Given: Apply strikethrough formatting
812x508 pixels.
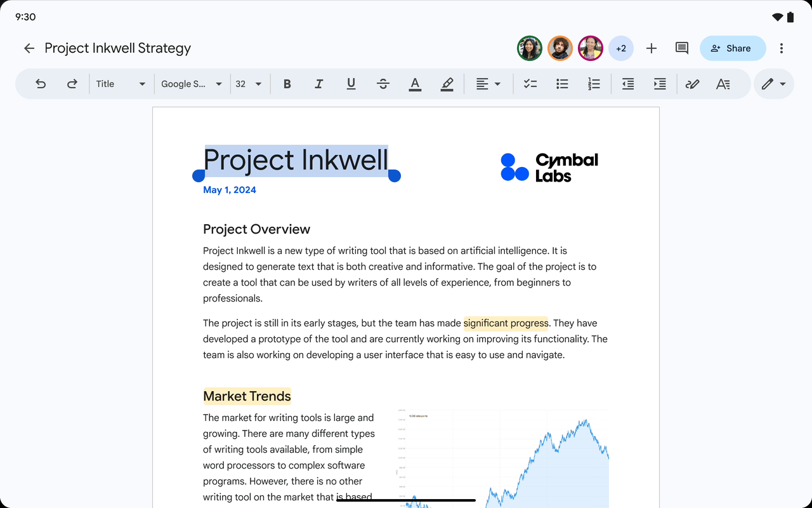Looking at the screenshot, I should pyautogui.click(x=383, y=83).
